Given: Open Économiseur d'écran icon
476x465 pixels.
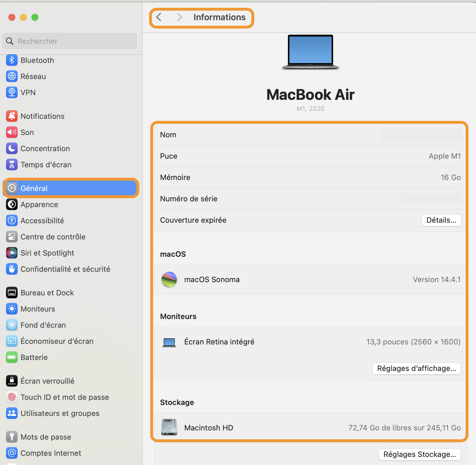Looking at the screenshot, I should point(12,341).
